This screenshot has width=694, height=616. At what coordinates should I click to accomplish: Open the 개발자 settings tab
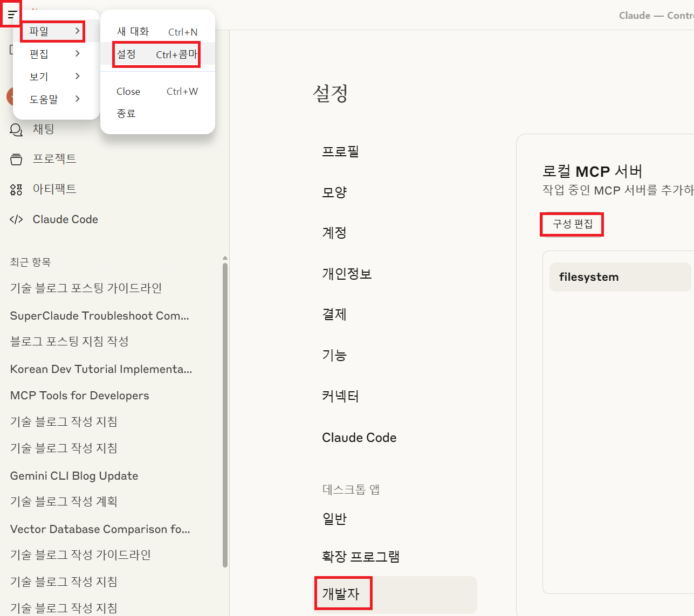[x=396, y=594]
